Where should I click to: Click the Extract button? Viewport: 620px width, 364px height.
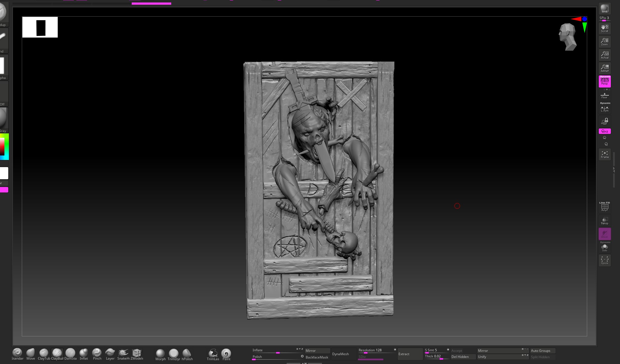coord(410,354)
